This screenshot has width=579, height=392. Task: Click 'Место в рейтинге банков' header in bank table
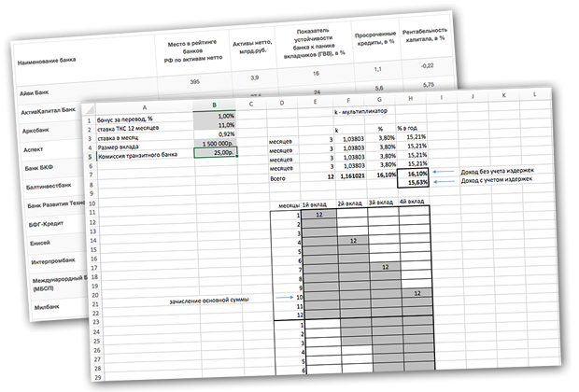coord(192,51)
